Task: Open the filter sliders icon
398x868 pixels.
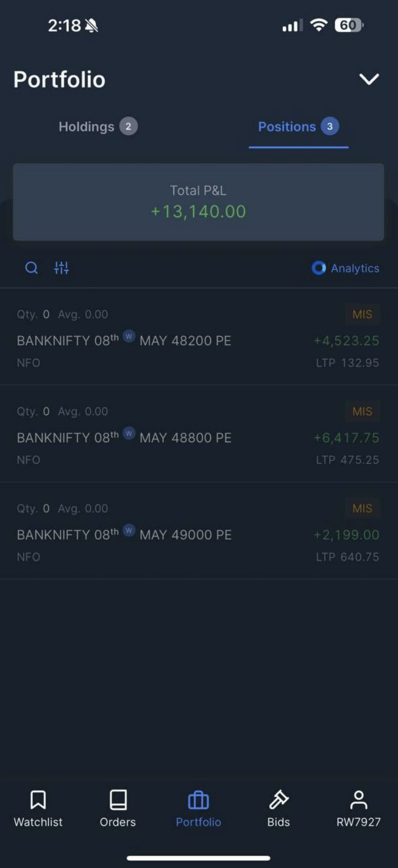Action: pyautogui.click(x=61, y=268)
